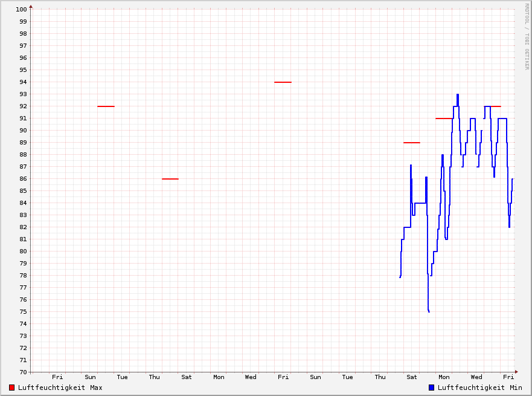The width and height of the screenshot is (532, 396).
Task: Select the y-axis tick label "94"
Action: [x=23, y=82]
